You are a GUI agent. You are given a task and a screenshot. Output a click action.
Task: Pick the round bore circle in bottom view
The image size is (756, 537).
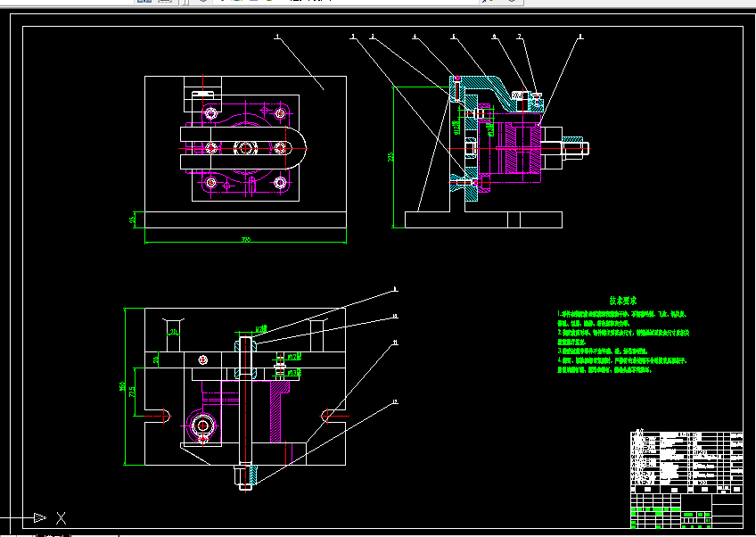pos(202,425)
